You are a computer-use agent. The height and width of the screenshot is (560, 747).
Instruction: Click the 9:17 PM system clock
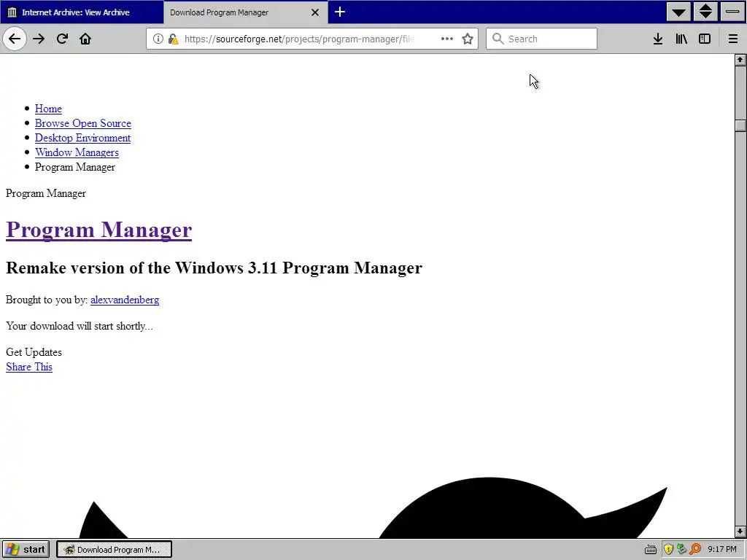pos(722,550)
